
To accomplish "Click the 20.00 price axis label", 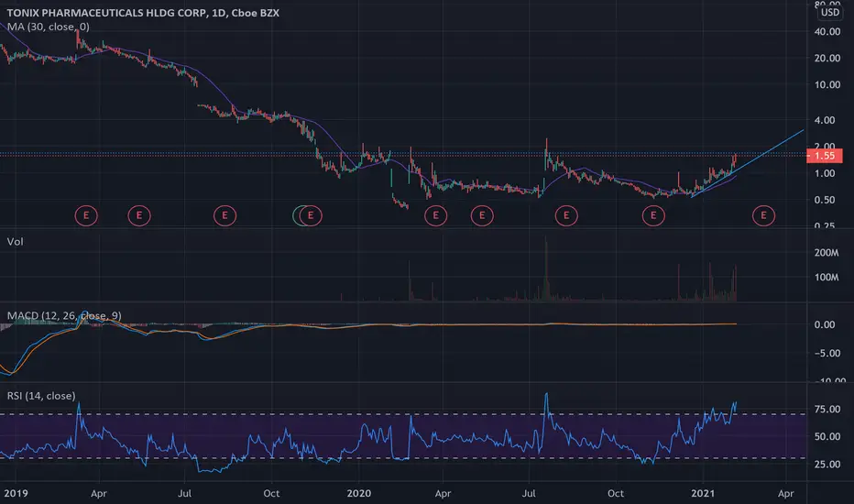I will tap(827, 58).
